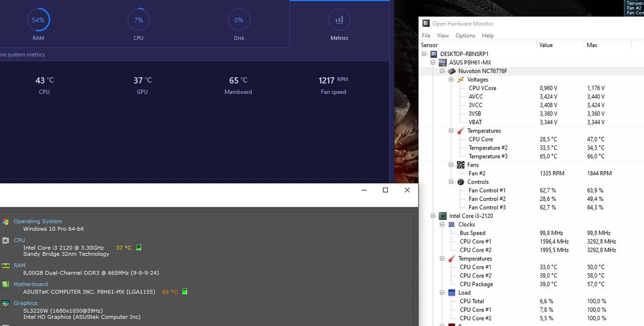Click the Max column header
This screenshot has width=644, height=326.
pyautogui.click(x=607, y=45)
